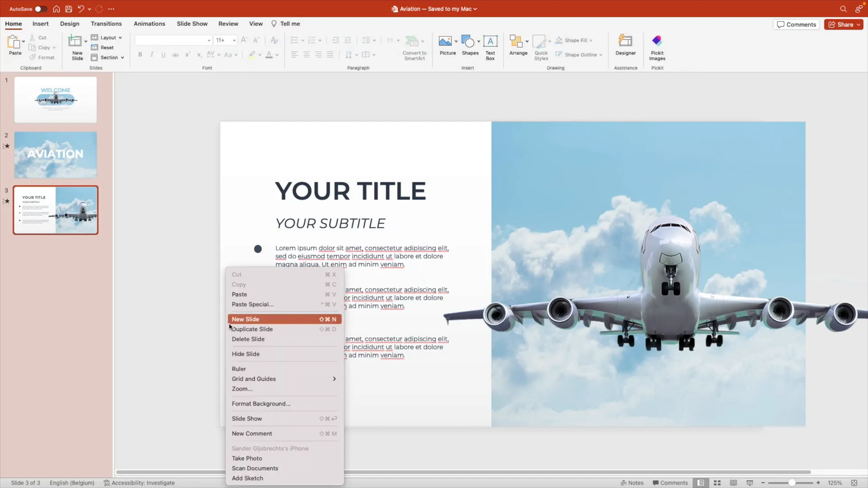Click the zoom slider handle
The image size is (868, 488).
coord(792,483)
